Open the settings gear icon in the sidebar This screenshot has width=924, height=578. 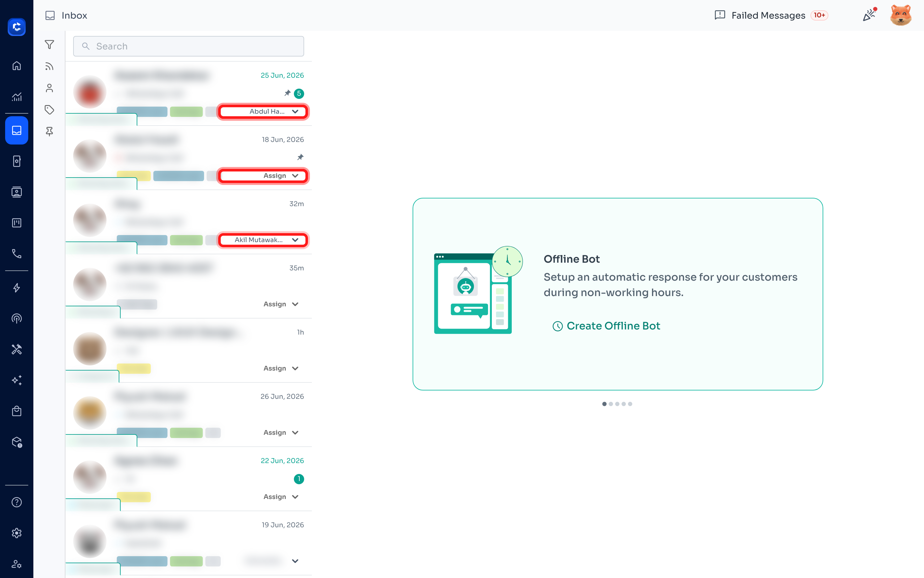(16, 533)
